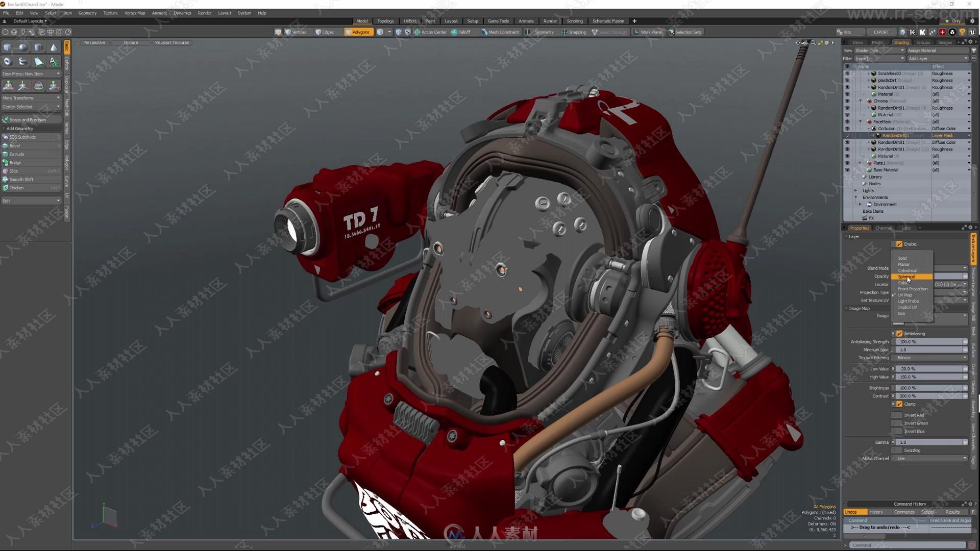Viewport: 980px width, 551px height.
Task: Activate the Bridge tool
Action: pos(31,163)
